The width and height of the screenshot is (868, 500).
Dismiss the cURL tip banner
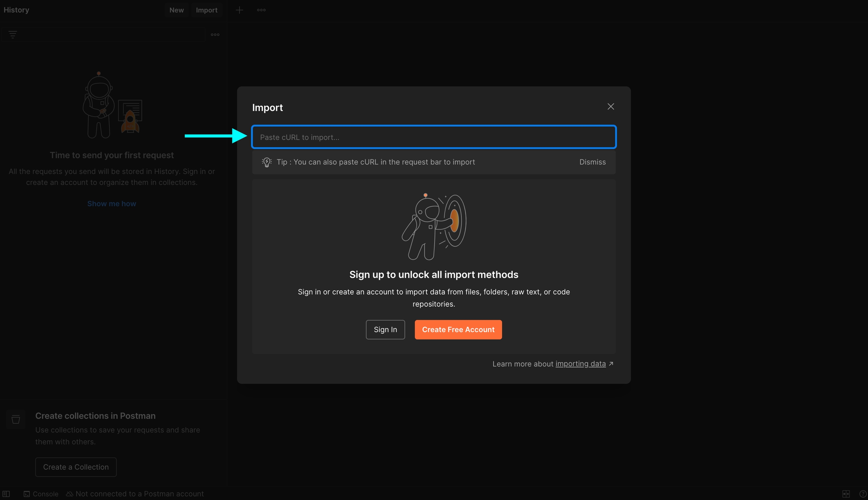coord(592,162)
